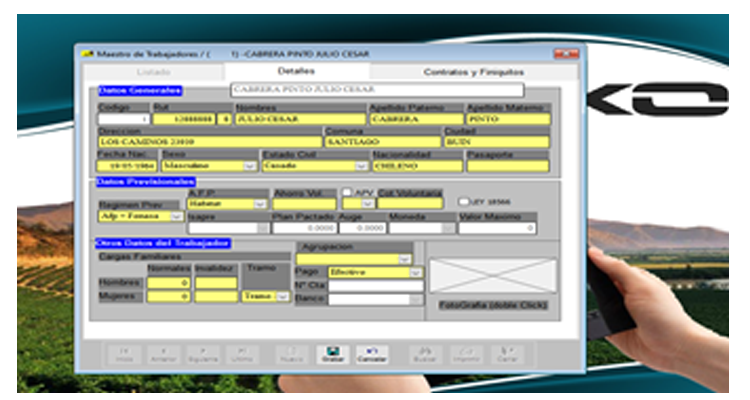
Task: Click the full name display field at top
Action: coord(377,90)
